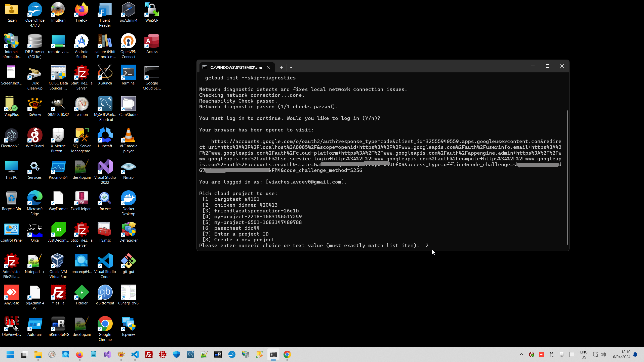Click the WinSCP desktop shortcut

pyautogui.click(x=152, y=10)
